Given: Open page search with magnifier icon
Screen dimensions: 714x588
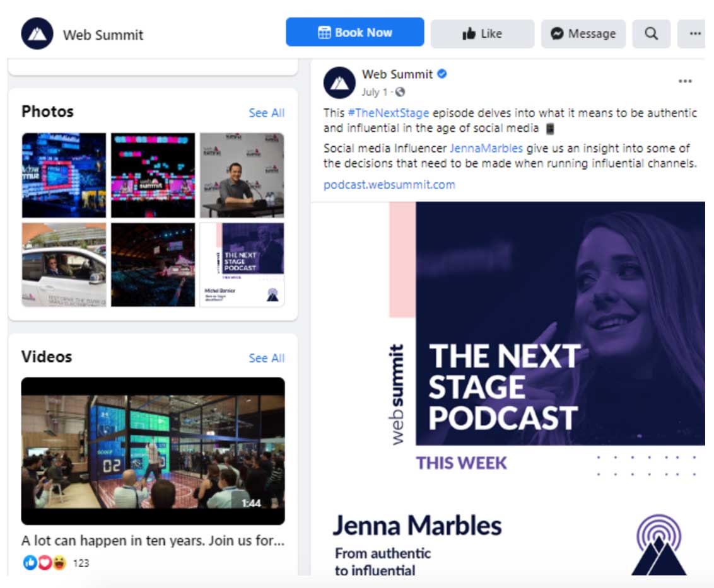Looking at the screenshot, I should pyautogui.click(x=651, y=33).
